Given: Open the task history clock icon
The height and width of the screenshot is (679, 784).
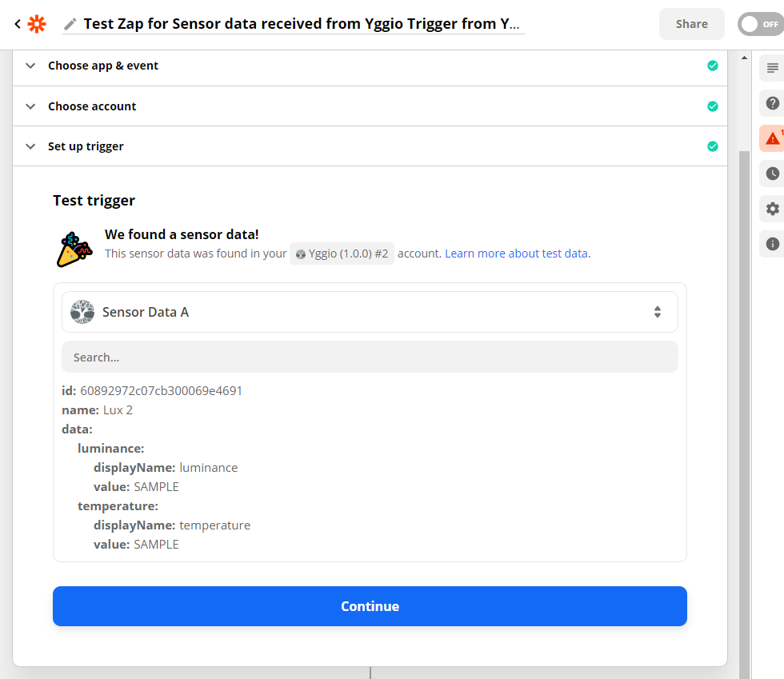Looking at the screenshot, I should [772, 174].
